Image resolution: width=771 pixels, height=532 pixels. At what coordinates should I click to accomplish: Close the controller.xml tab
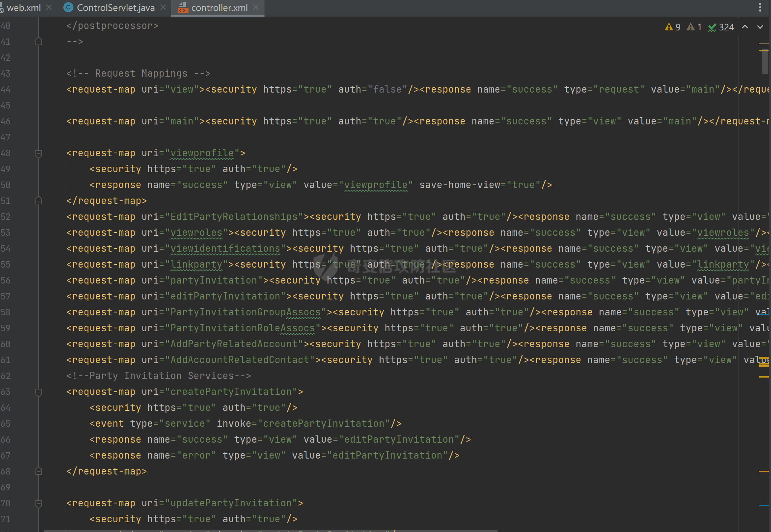(256, 8)
